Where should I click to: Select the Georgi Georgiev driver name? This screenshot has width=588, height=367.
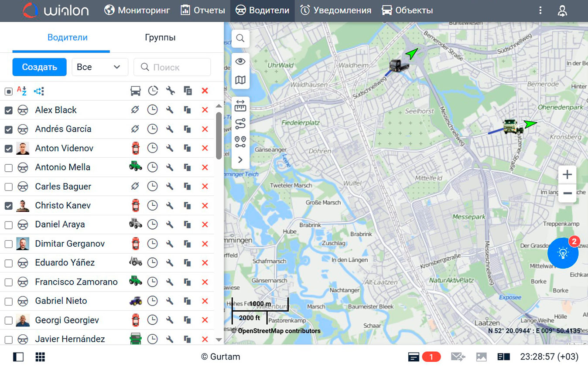point(67,320)
